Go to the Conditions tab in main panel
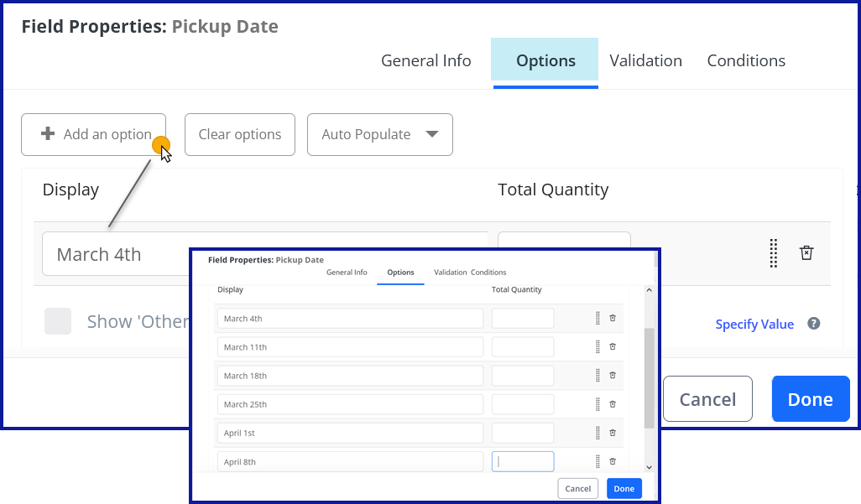 pos(746,61)
